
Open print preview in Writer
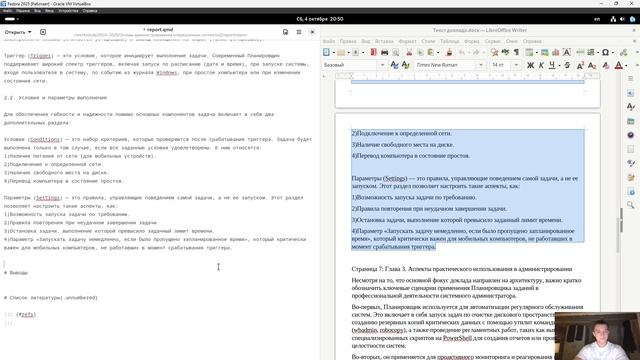click(x=396, y=52)
